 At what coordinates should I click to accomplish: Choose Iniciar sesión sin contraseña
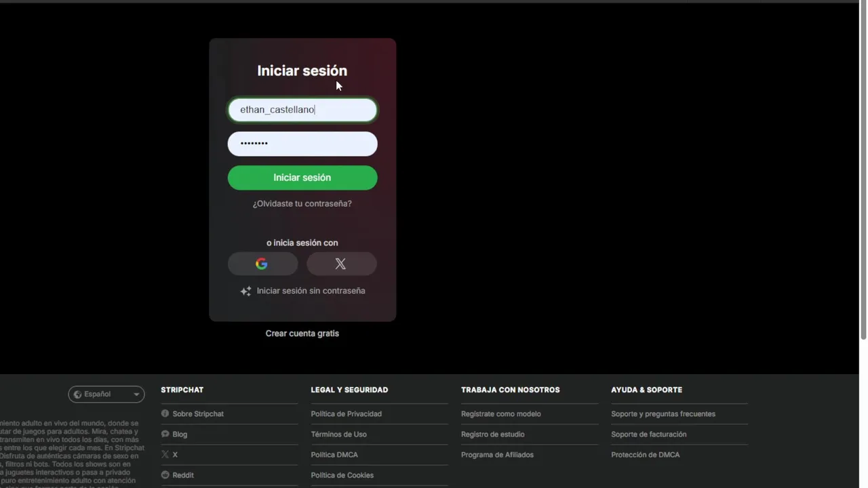pos(311,291)
